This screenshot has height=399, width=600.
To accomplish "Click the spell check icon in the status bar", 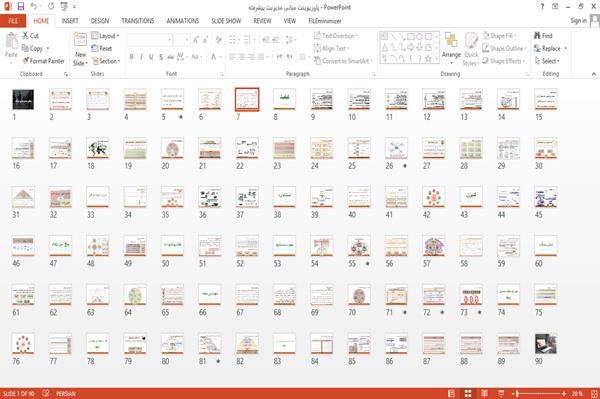I will pos(46,393).
